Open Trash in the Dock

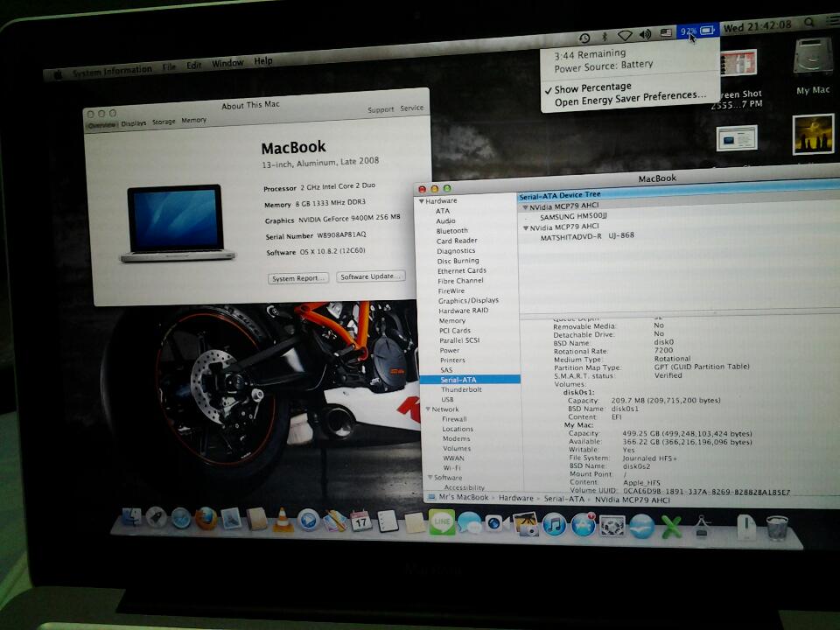[x=777, y=528]
